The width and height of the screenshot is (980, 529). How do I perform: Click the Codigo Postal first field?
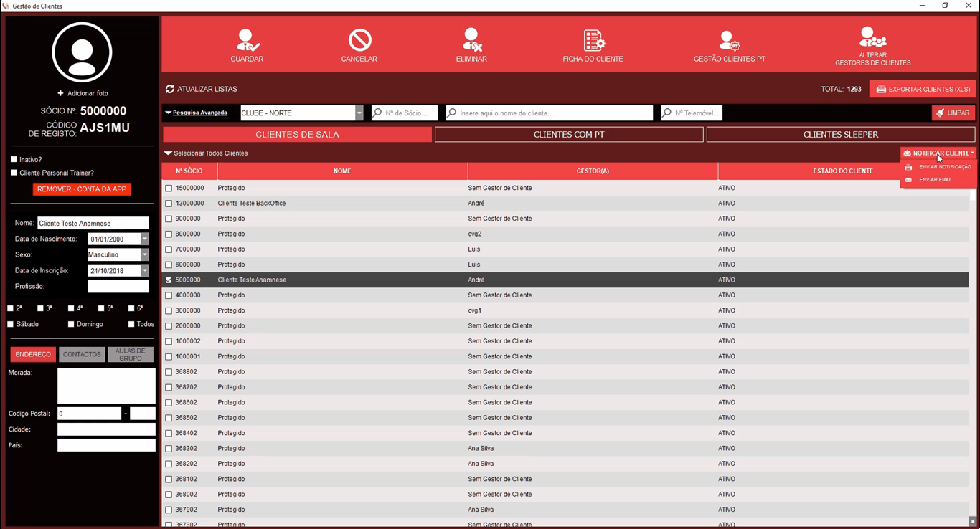pyautogui.click(x=89, y=414)
